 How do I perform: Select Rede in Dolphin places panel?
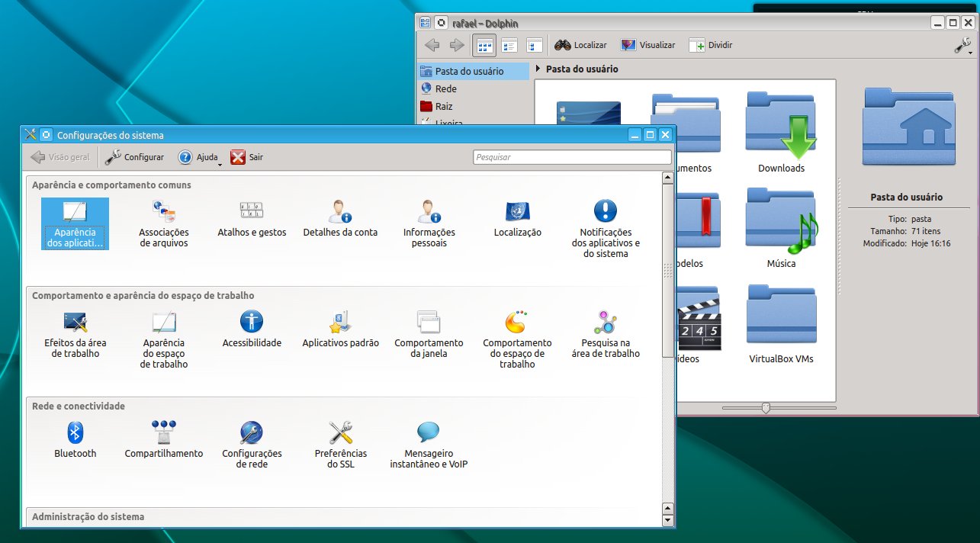(473, 88)
